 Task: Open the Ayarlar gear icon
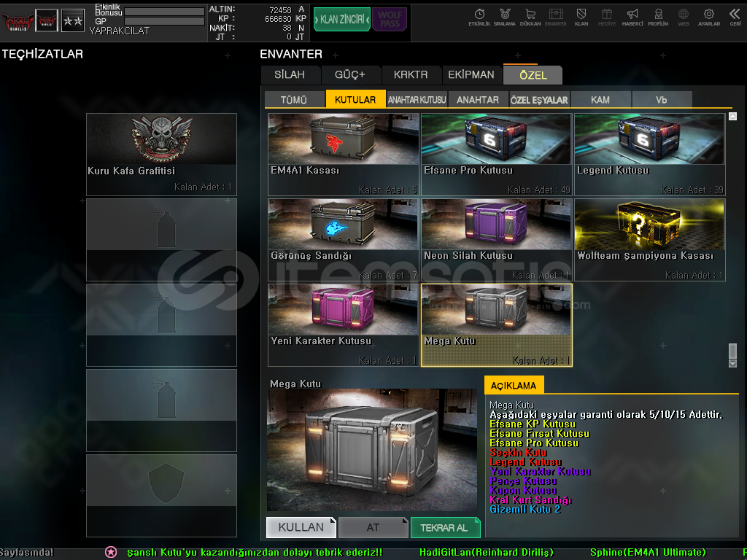709,17
